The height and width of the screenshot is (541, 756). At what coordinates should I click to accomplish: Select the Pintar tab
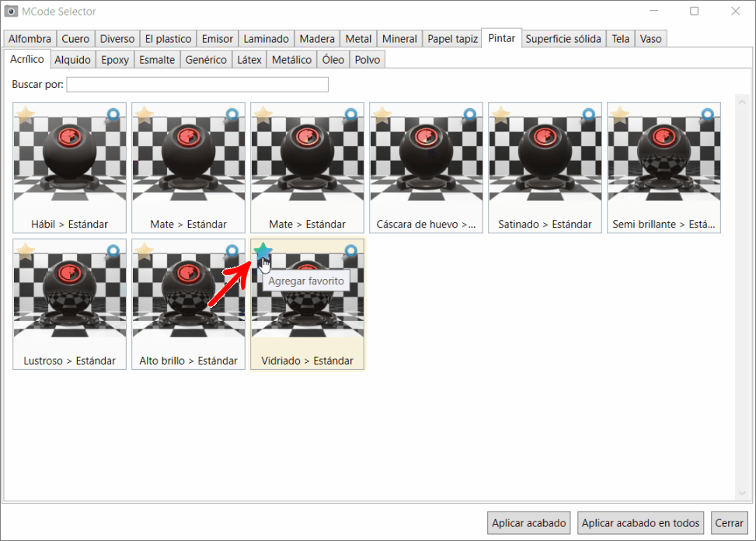[x=501, y=38]
